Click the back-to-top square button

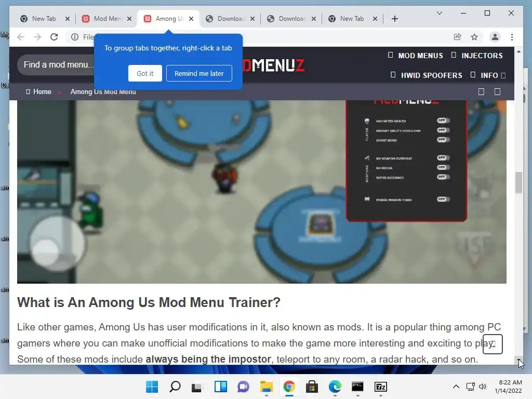(493, 344)
